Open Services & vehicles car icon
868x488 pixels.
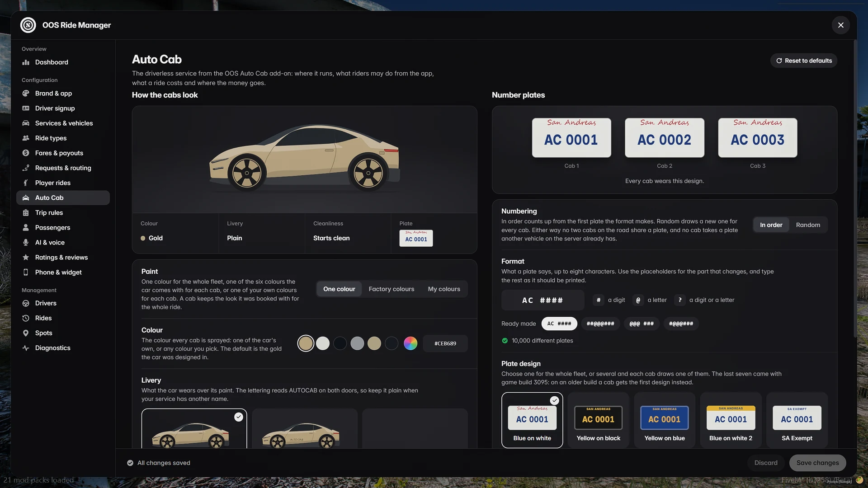click(x=26, y=123)
